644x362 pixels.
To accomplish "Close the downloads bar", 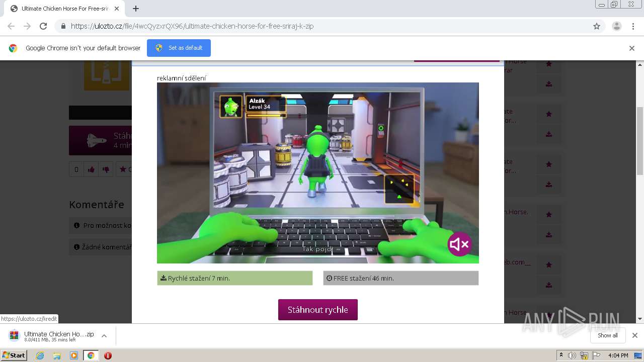I will pos(634,335).
